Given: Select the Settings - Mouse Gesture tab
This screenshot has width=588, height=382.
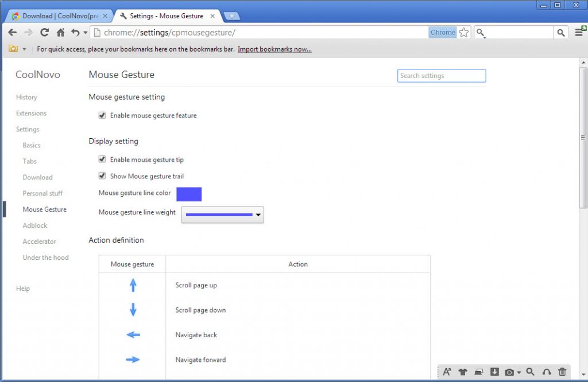Looking at the screenshot, I should click(166, 16).
